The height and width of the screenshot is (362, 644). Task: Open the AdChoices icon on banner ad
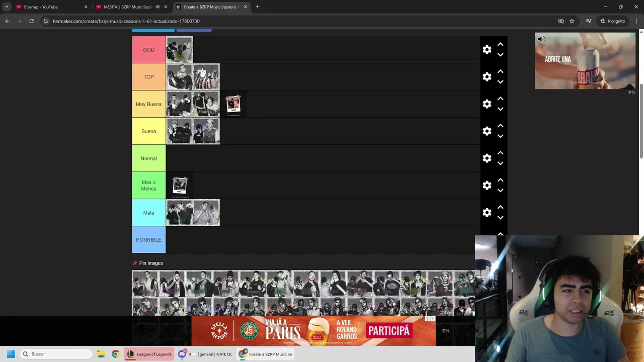pos(428,319)
